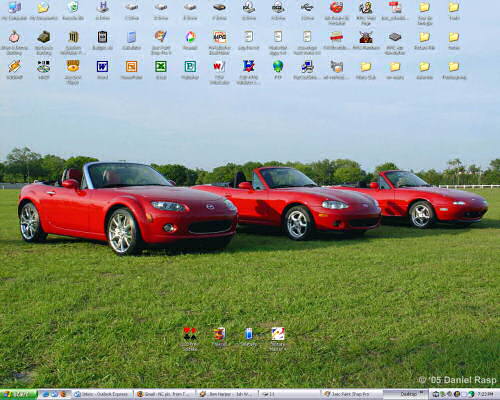
Task: Open the USB drive icon
Action: (x=307, y=11)
